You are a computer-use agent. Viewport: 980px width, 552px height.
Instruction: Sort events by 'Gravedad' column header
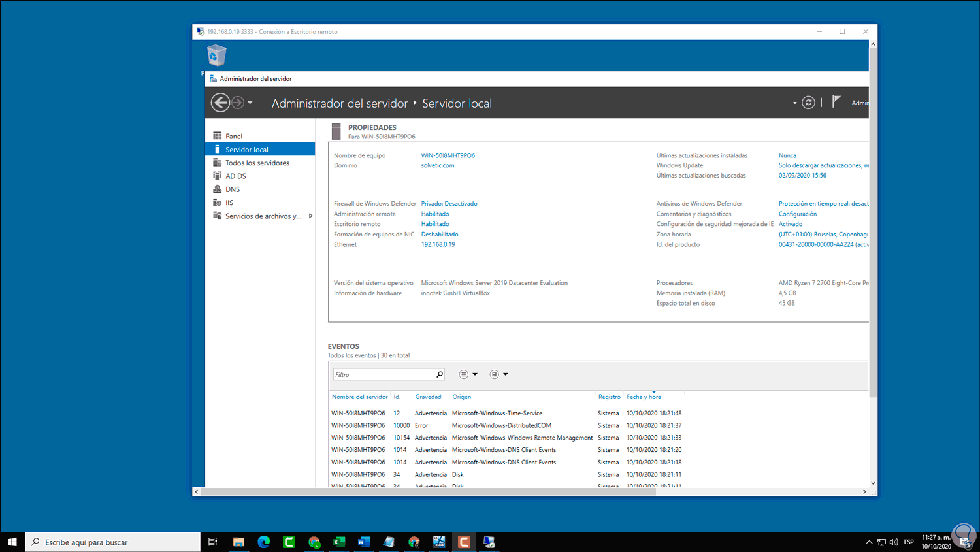tap(428, 397)
